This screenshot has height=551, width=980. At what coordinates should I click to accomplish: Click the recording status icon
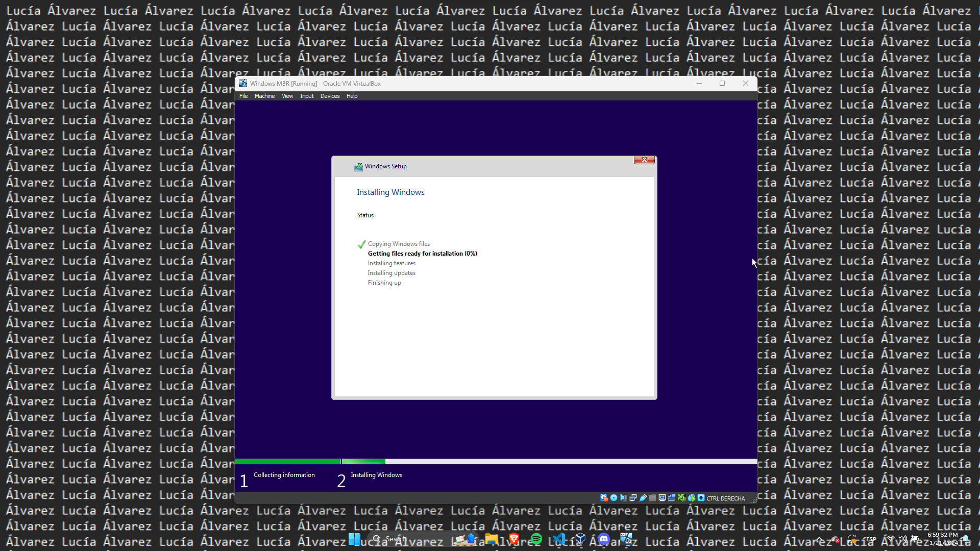pos(672,498)
